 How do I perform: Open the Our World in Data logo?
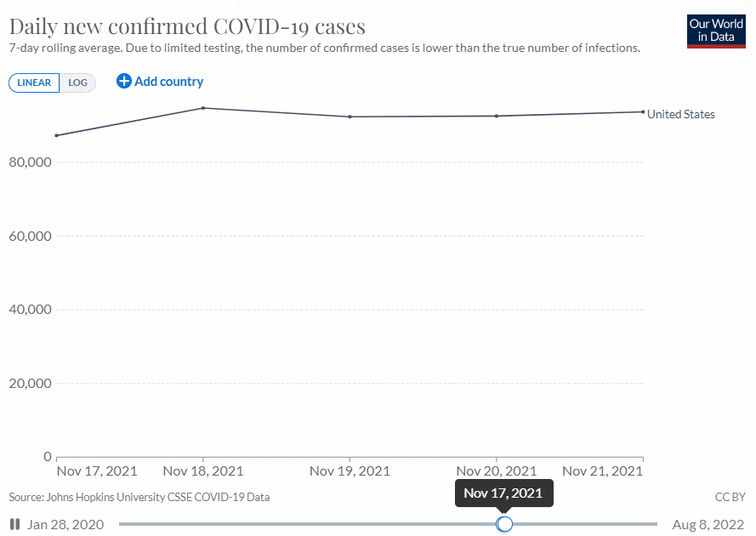click(x=716, y=31)
